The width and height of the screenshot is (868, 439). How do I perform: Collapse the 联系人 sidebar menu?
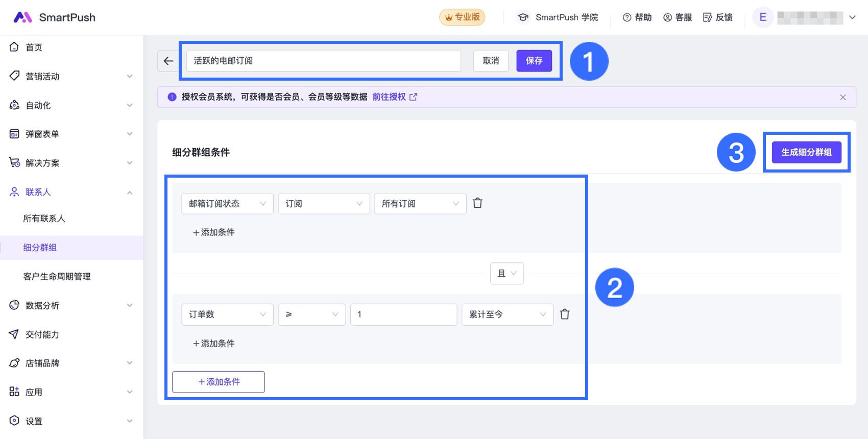click(130, 192)
